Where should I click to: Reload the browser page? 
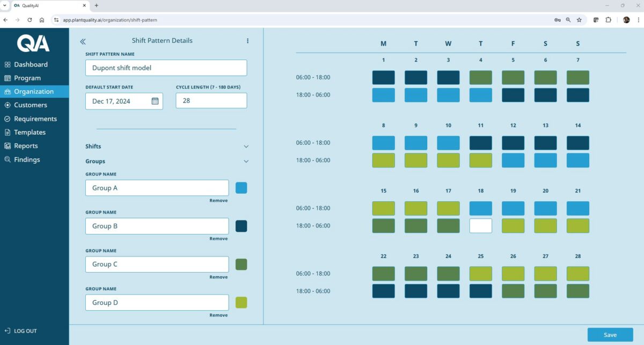click(x=30, y=20)
